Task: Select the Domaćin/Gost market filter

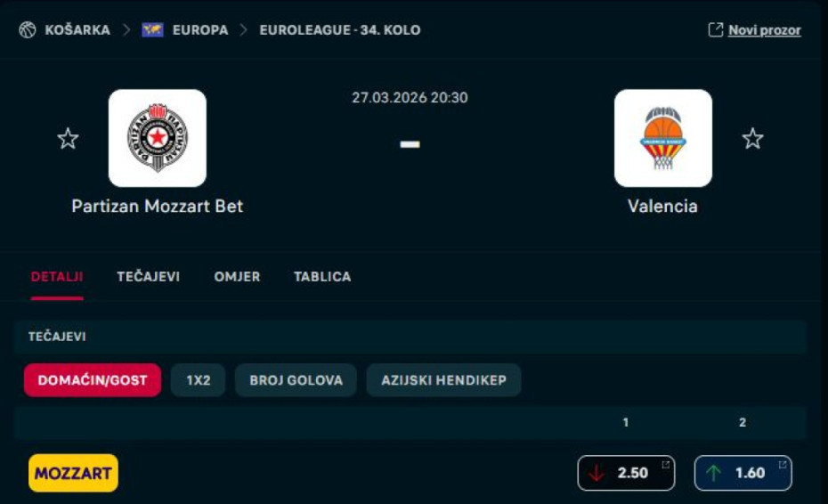Action: 93,380
